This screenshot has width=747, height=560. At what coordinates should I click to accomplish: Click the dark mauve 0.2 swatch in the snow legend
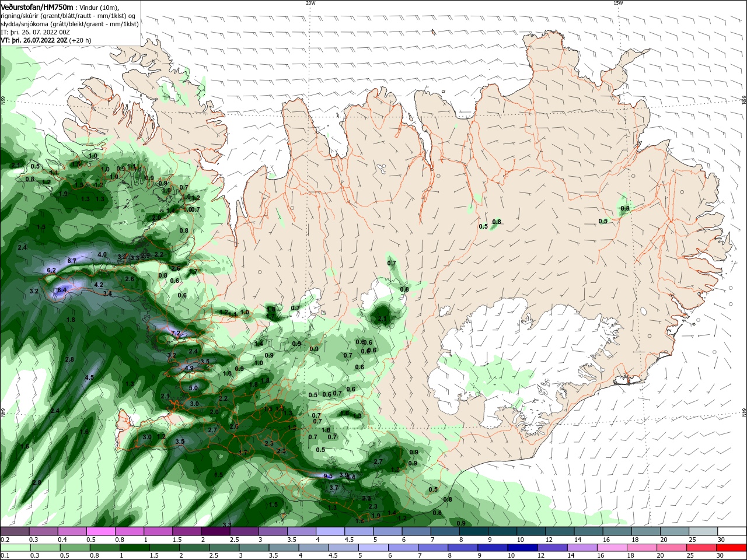pos(15,531)
